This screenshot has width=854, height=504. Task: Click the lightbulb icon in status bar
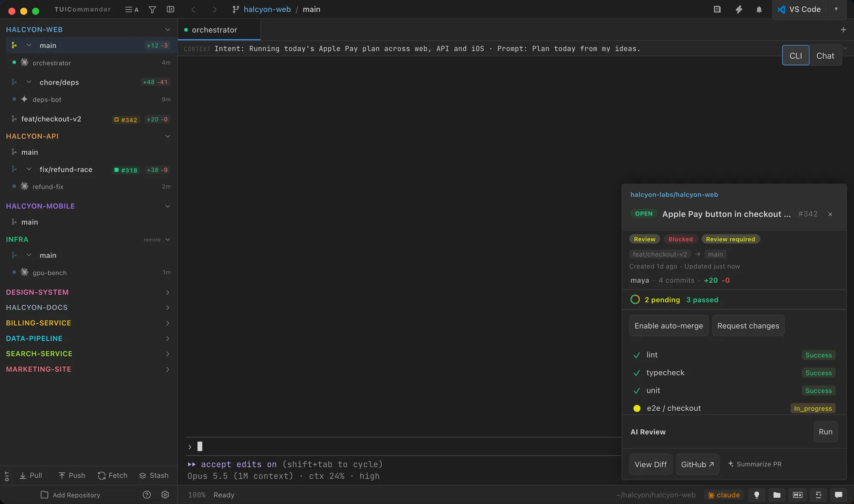[757, 495]
